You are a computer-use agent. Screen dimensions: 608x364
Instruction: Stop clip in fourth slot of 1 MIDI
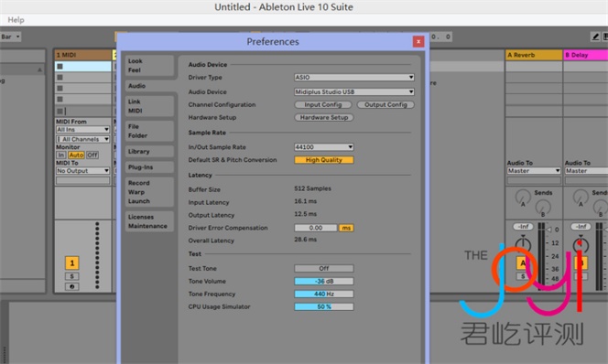(60, 99)
